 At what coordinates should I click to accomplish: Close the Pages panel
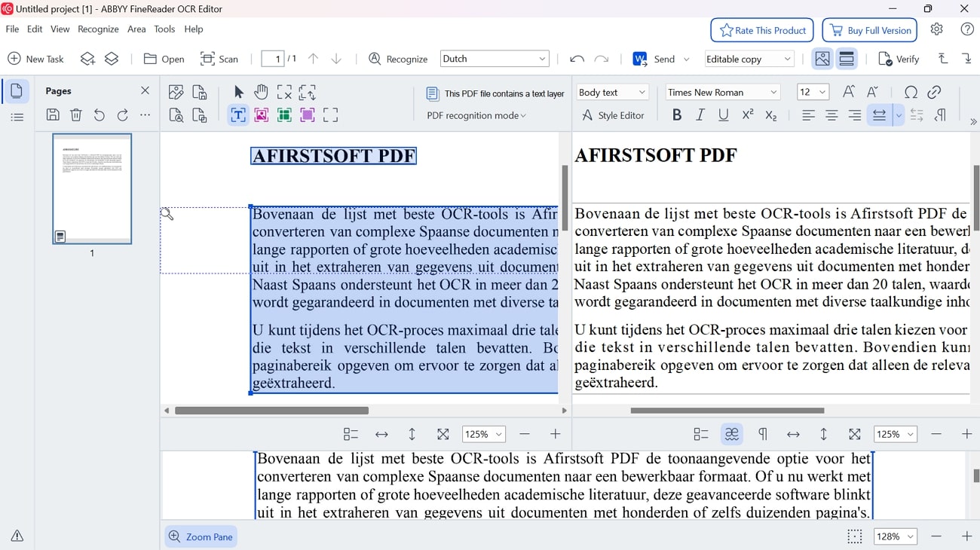tap(145, 90)
